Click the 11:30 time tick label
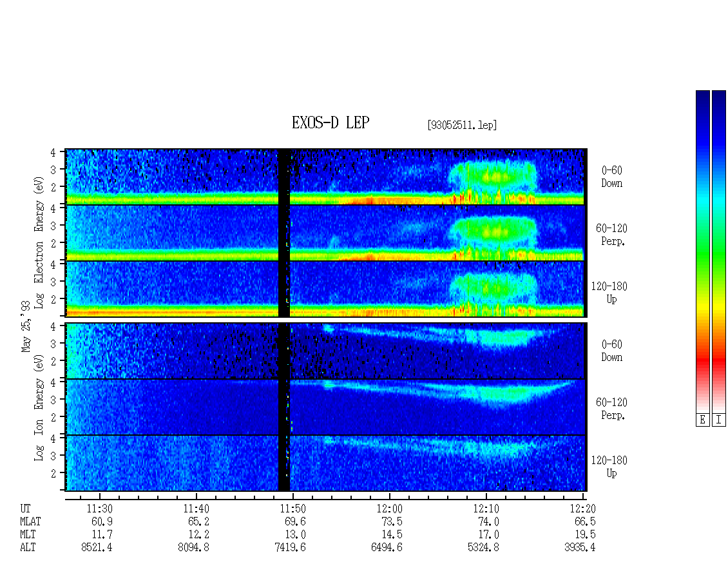This screenshot has height=564, width=728. 100,509
